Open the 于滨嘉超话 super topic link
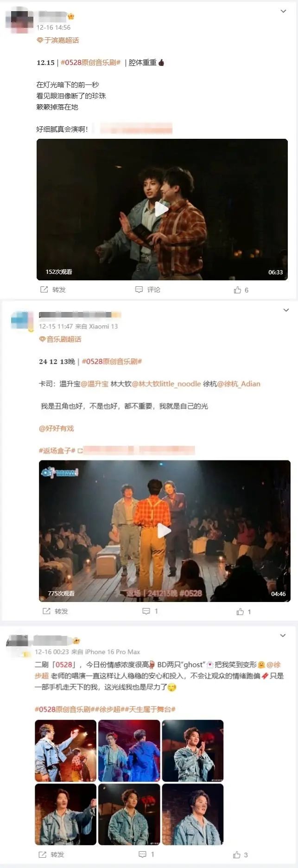 [x=58, y=40]
